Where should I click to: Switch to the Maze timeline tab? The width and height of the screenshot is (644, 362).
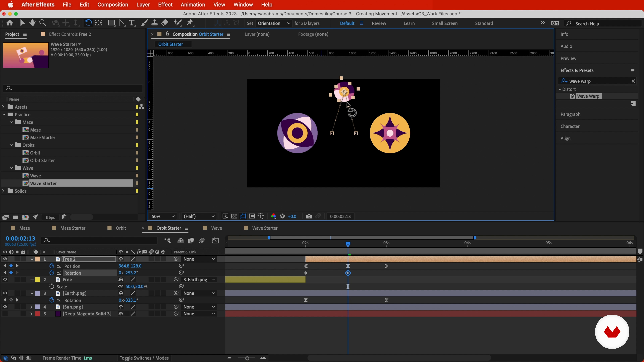coord(24,228)
